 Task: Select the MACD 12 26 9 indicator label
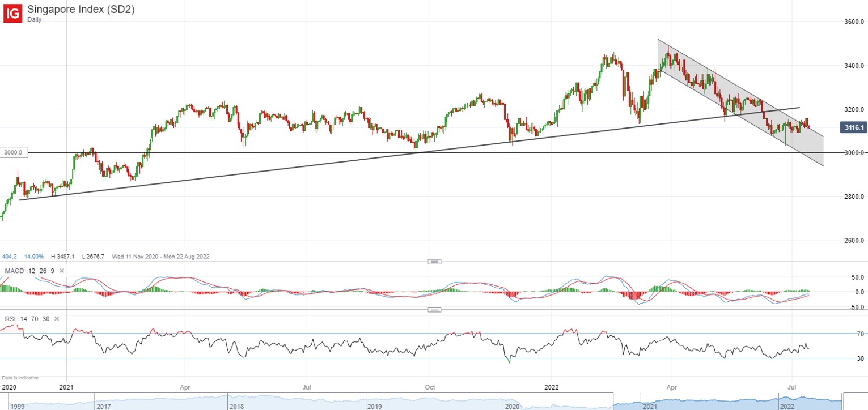30,271
